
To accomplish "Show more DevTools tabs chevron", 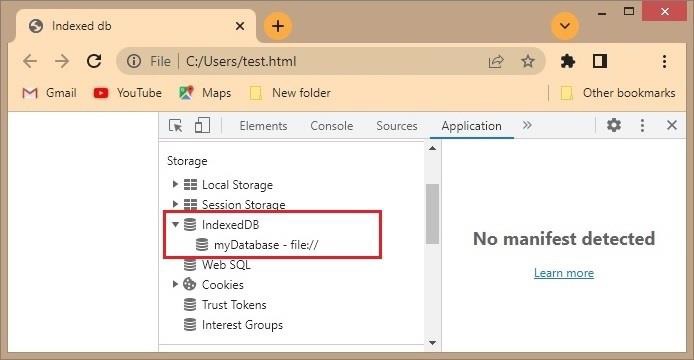I will pyautogui.click(x=527, y=125).
